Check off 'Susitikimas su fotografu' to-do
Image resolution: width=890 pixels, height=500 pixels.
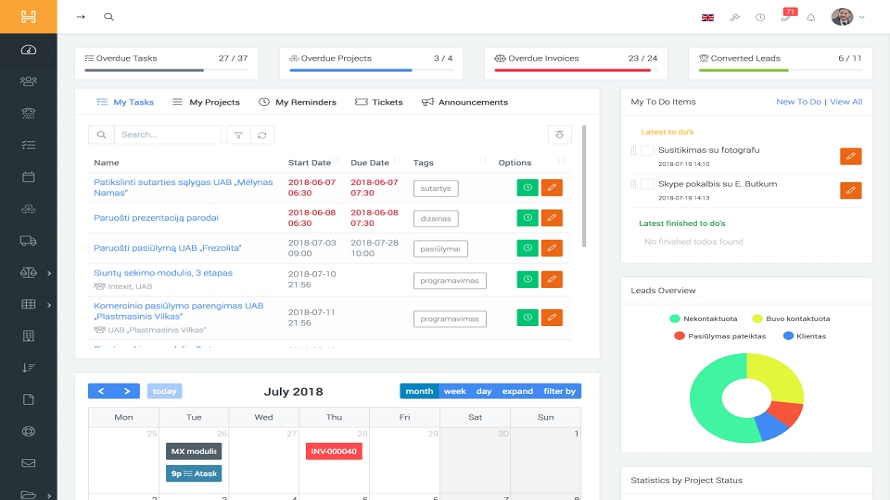tap(647, 151)
